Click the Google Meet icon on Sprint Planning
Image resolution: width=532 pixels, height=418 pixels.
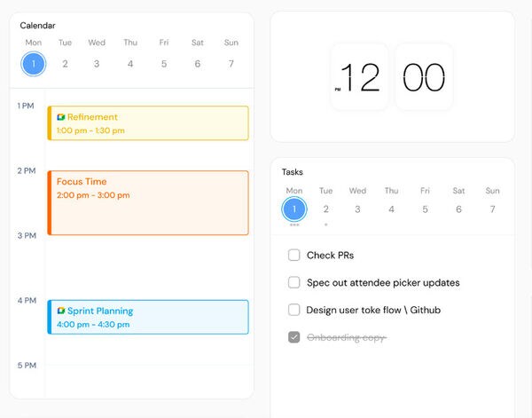[x=61, y=312]
